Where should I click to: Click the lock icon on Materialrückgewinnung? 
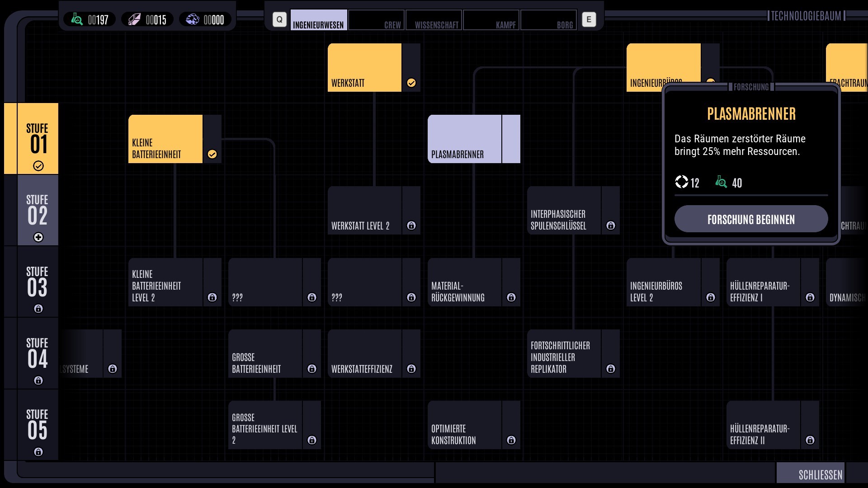click(511, 297)
